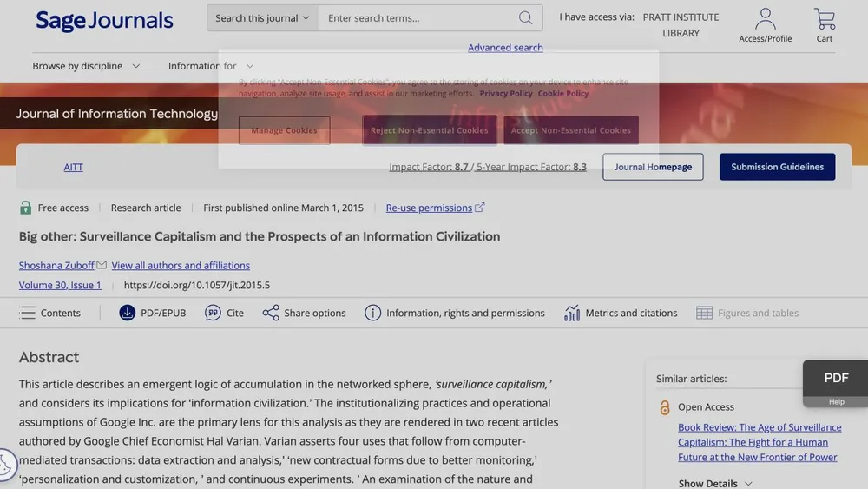Open the Privacy Policy link

[506, 93]
